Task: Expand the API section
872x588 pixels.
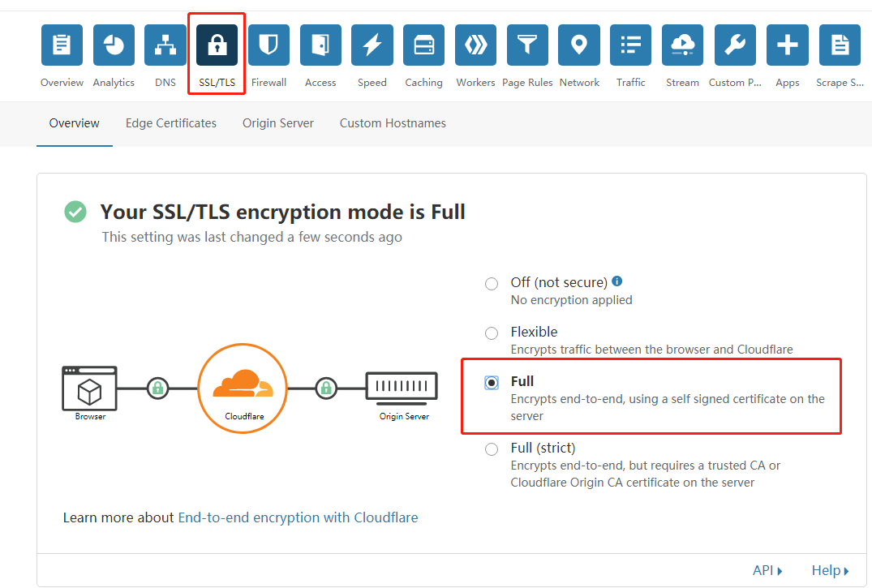Action: pos(767,570)
